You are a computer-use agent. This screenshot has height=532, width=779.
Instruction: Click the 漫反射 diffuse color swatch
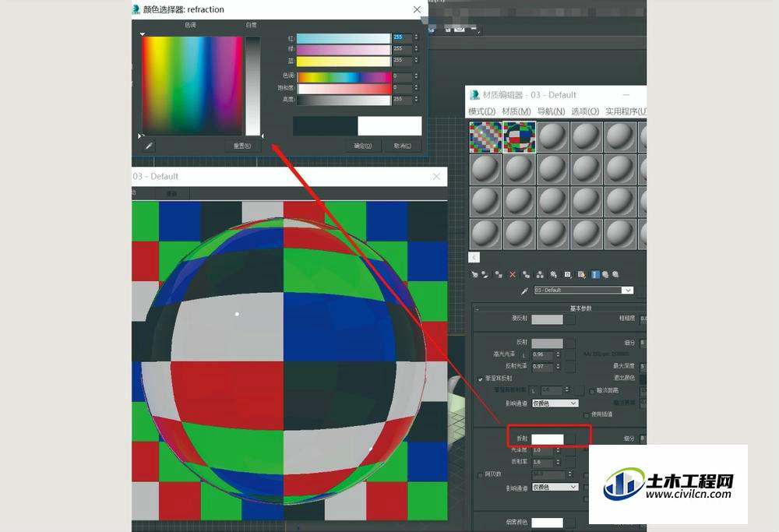(547, 319)
